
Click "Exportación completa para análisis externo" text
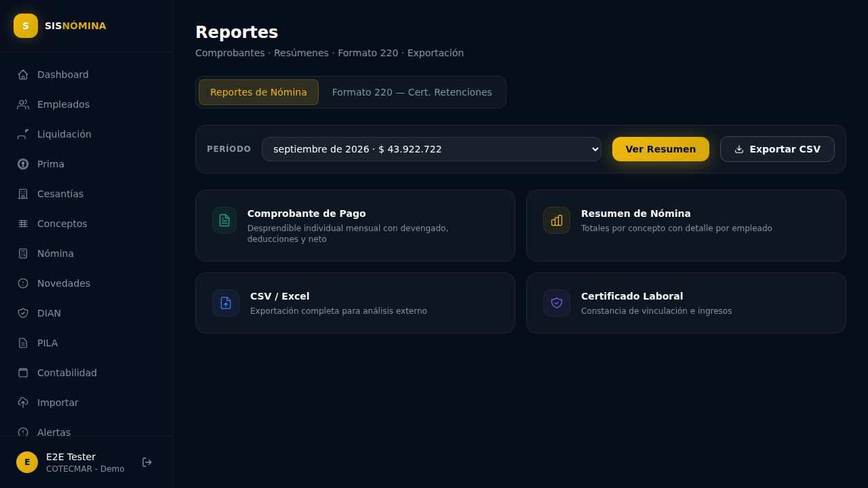click(x=338, y=311)
